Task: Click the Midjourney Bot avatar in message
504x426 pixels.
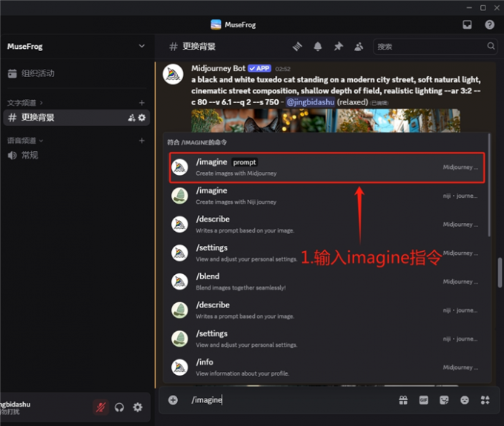Action: [x=173, y=74]
